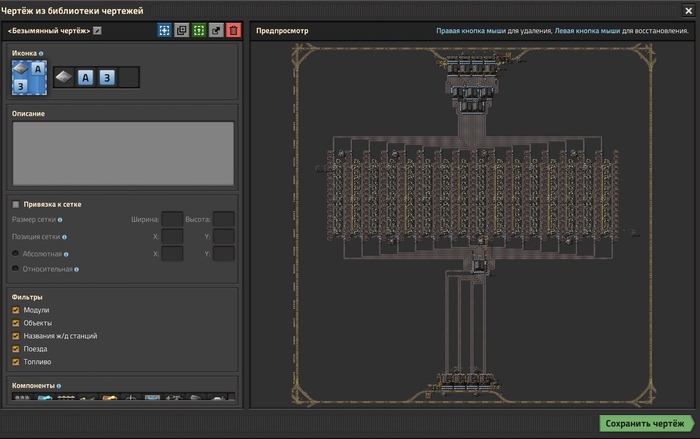Click the info icon beside Иконка
Screen dimensions: 700x439
[41, 52]
